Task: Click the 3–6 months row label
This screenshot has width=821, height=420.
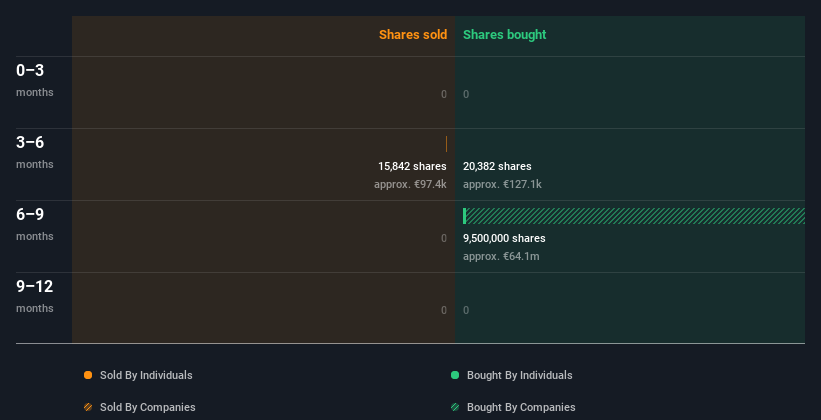Action: (35, 153)
